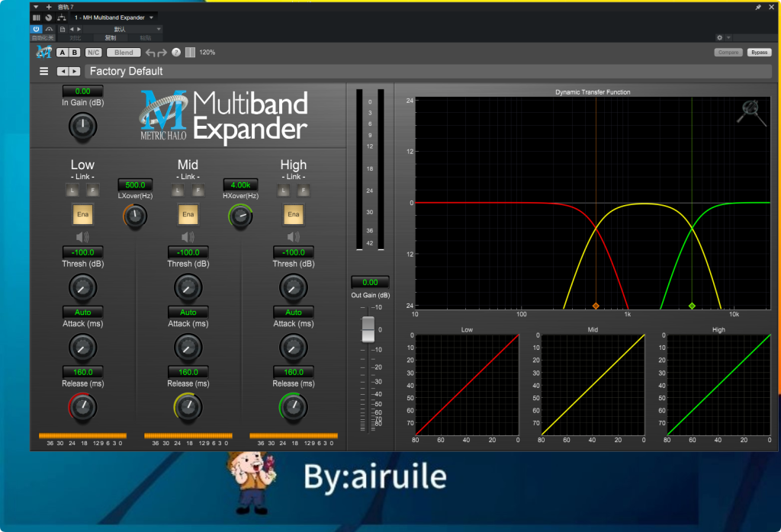Click the Bypass button
Screen dimensions: 781x532
point(759,53)
